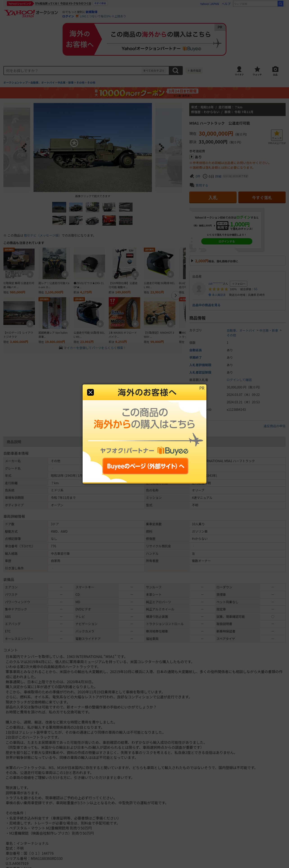Open 質問する link
Image resolution: width=289 pixels, height=868 pixels.
pyautogui.click(x=201, y=185)
